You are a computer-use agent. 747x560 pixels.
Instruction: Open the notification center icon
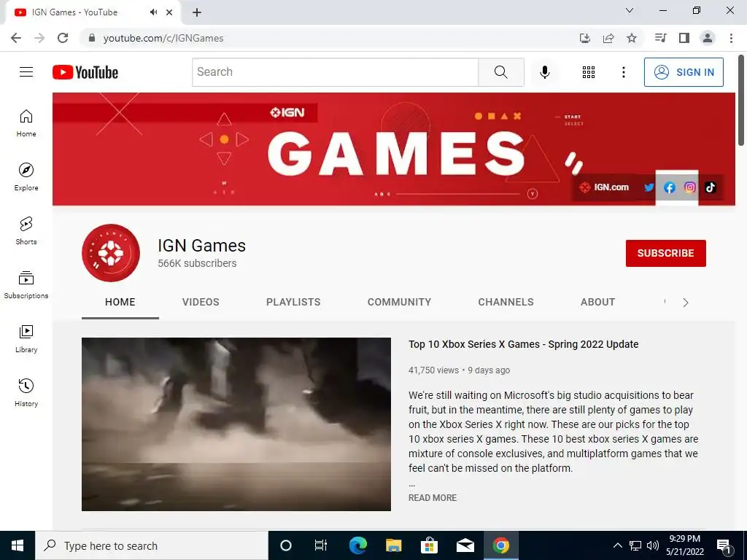[x=724, y=546]
